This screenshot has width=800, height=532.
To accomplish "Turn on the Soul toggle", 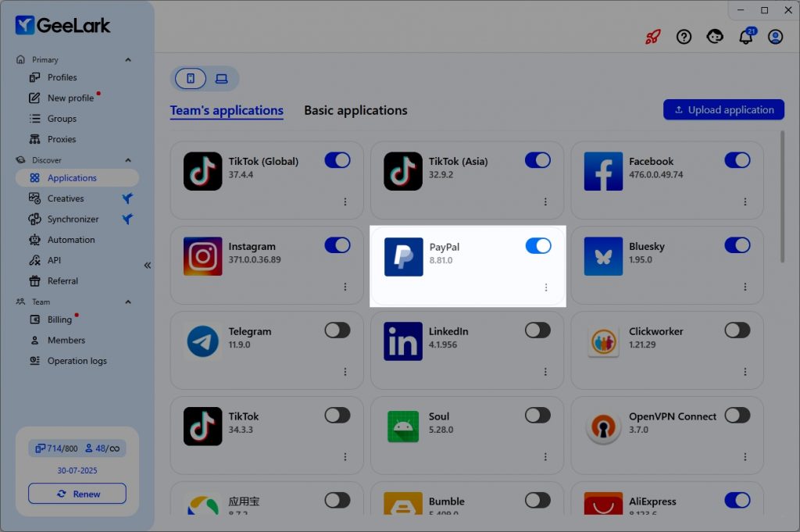I will [537, 416].
